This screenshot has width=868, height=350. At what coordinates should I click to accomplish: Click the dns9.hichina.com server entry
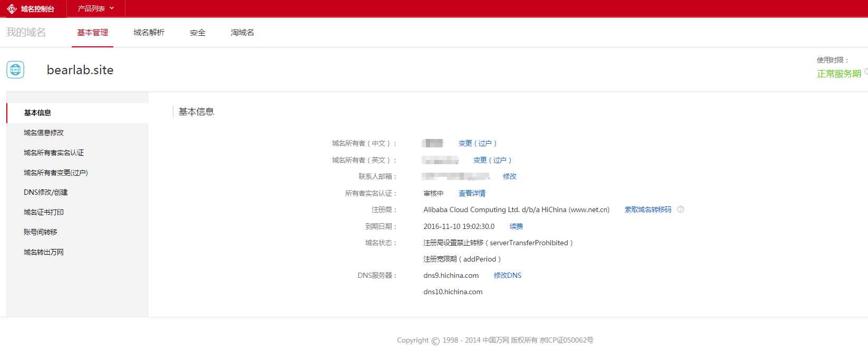pos(451,275)
